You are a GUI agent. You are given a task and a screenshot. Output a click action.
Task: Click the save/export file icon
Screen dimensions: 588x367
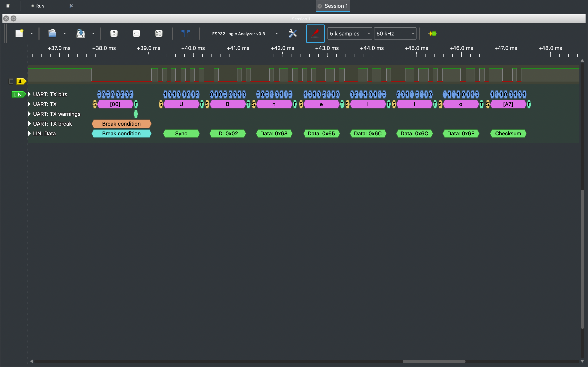[81, 33]
